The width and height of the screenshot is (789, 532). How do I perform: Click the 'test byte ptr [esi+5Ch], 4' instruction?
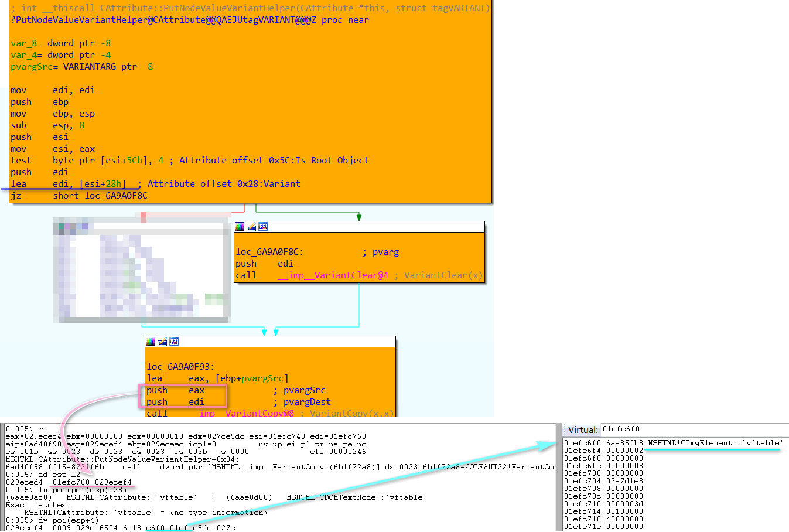pos(87,161)
